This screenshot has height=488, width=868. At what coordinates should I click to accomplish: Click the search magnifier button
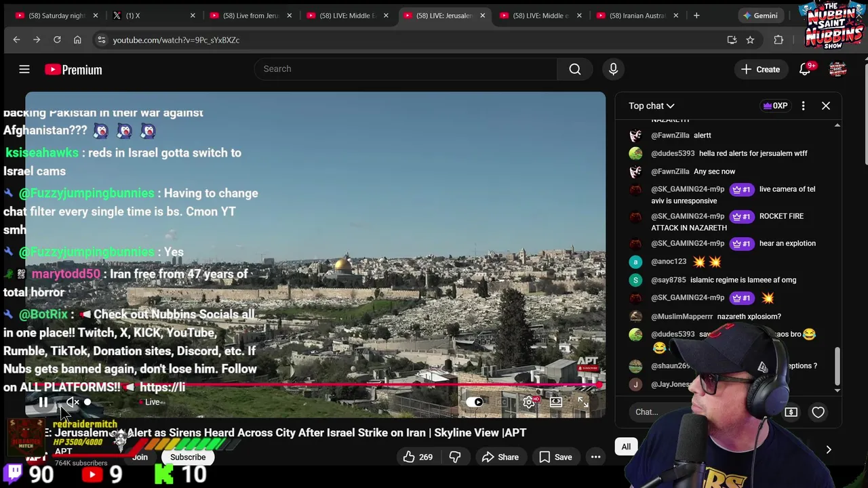point(575,69)
